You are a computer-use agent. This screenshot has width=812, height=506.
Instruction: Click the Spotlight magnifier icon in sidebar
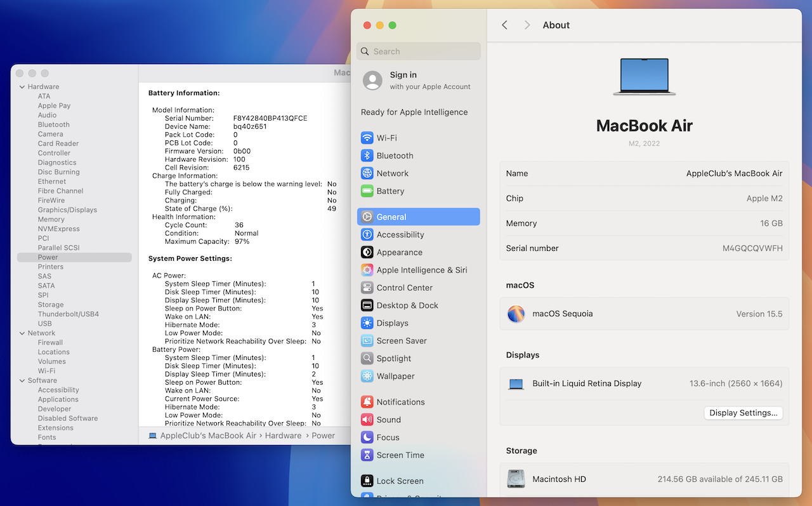tap(367, 359)
